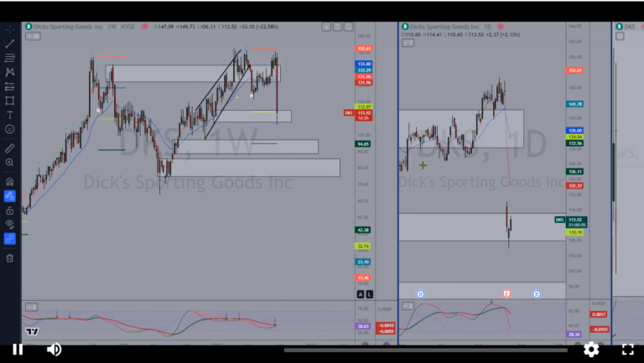Select the text annotation tool
This screenshot has height=363, width=644.
click(x=10, y=114)
